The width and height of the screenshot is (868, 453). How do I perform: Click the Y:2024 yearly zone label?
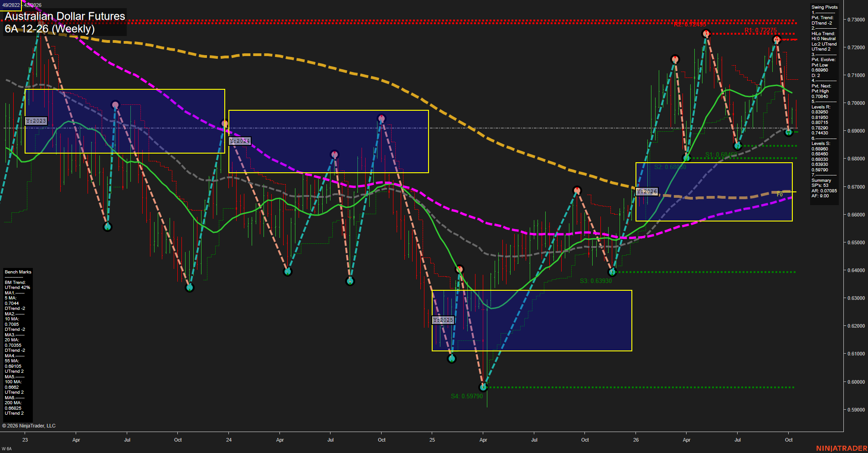click(240, 141)
